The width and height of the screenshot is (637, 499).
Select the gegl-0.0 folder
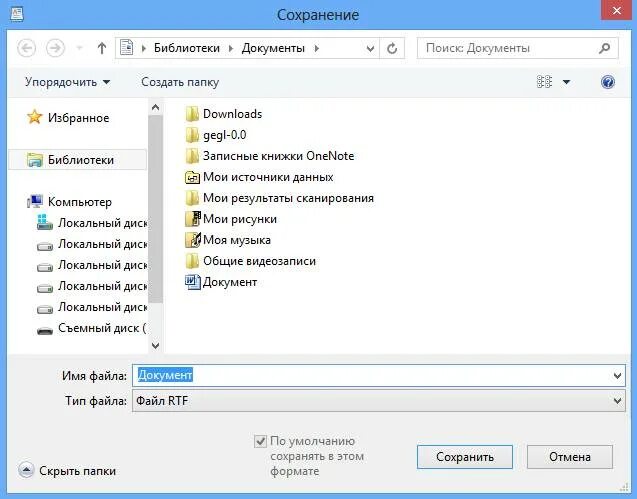[x=216, y=135]
